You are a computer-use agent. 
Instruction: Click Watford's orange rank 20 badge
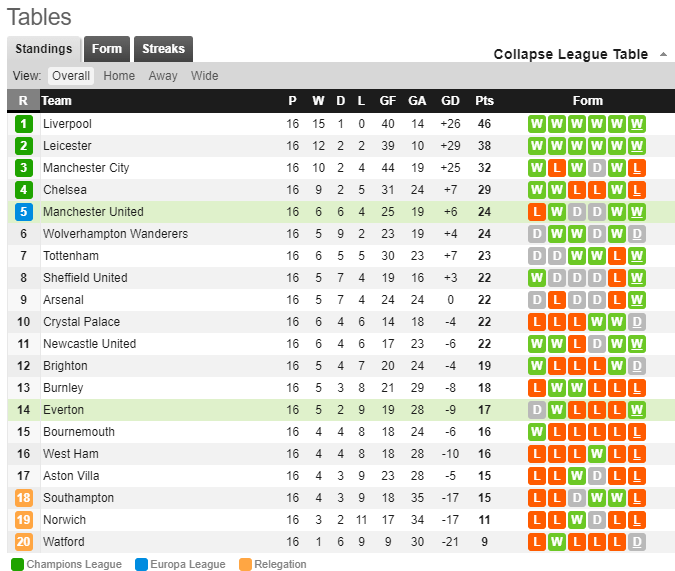(x=24, y=542)
